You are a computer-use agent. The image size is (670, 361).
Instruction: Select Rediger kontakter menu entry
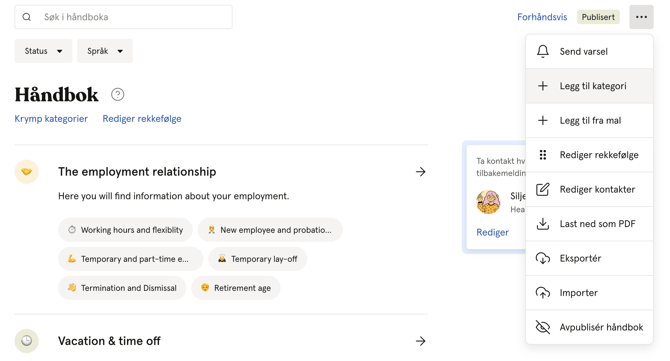[x=589, y=189]
